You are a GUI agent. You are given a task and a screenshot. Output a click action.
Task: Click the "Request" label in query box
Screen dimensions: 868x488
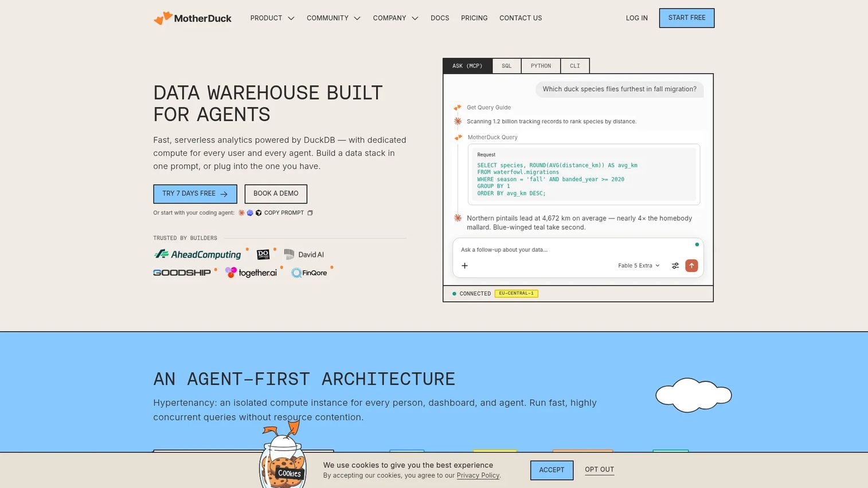pyautogui.click(x=486, y=155)
